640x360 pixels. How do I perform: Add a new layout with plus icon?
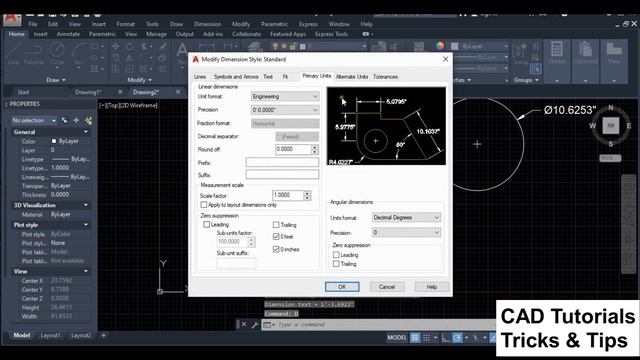103,335
